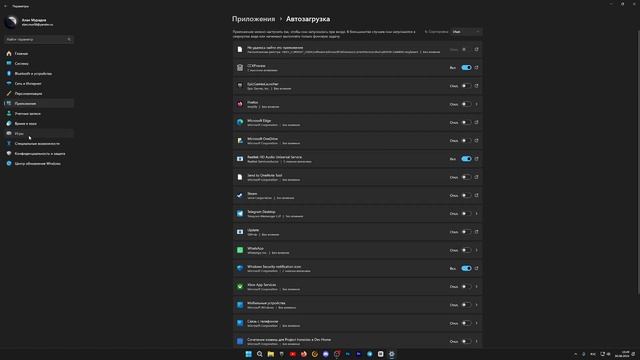Screen dimensions: 640x360
Task: Enable Telegram Desktop startup toggle
Action: [467, 213]
